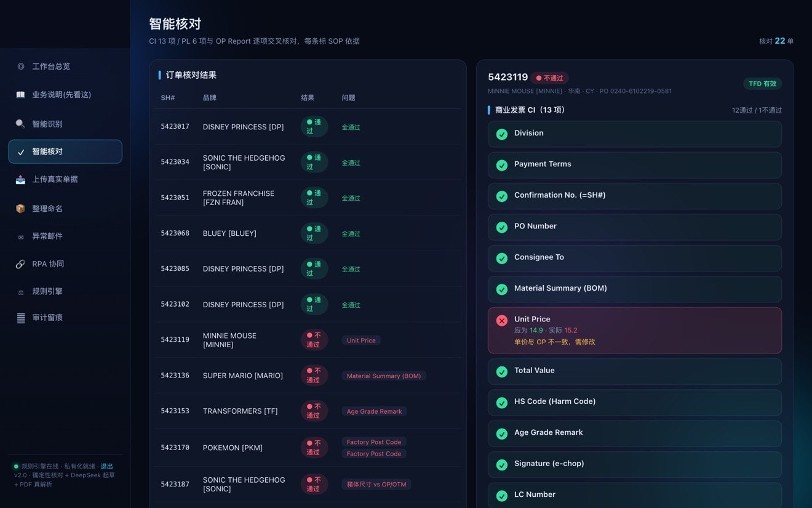Click green check icon on Age Grade Remark item
This screenshot has height=508, width=812.
tap(502, 433)
